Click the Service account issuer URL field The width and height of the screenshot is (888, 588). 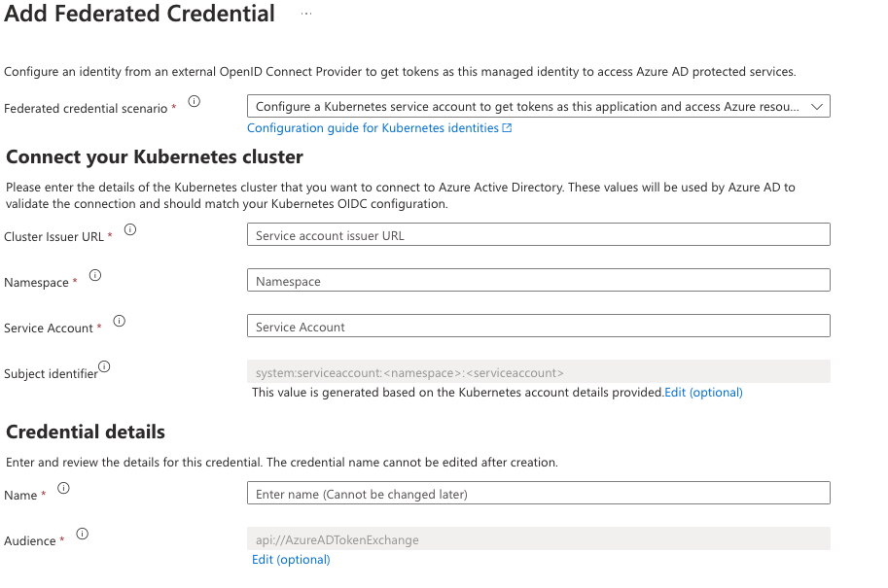point(538,234)
